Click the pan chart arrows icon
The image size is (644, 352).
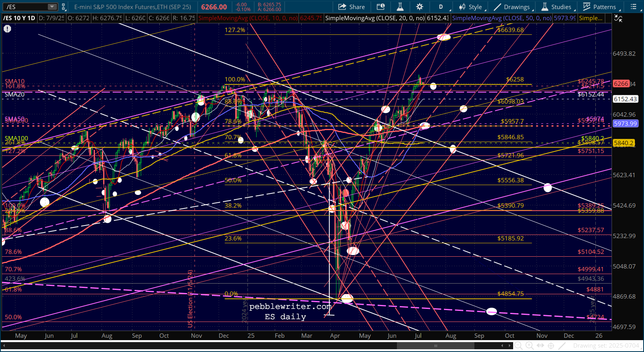540,346
